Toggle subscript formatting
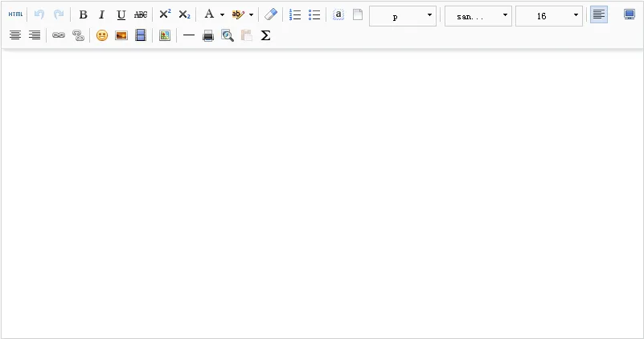The width and height of the screenshot is (644, 339). 184,14
